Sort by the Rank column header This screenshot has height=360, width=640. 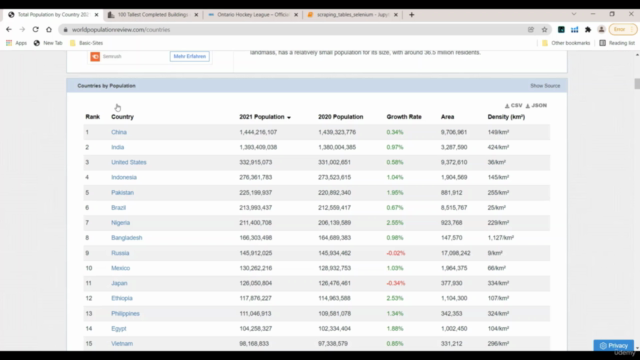[x=93, y=117]
